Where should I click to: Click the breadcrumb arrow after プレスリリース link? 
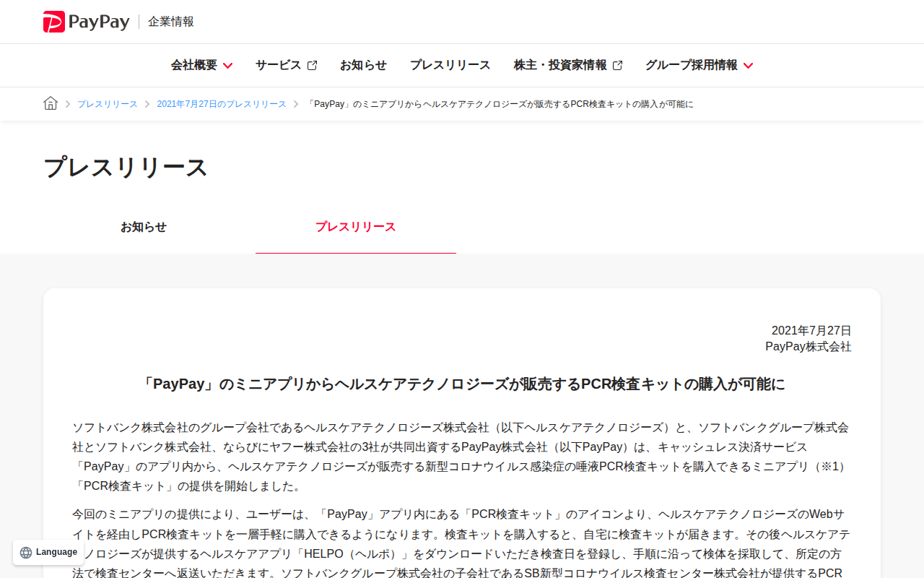coord(147,104)
